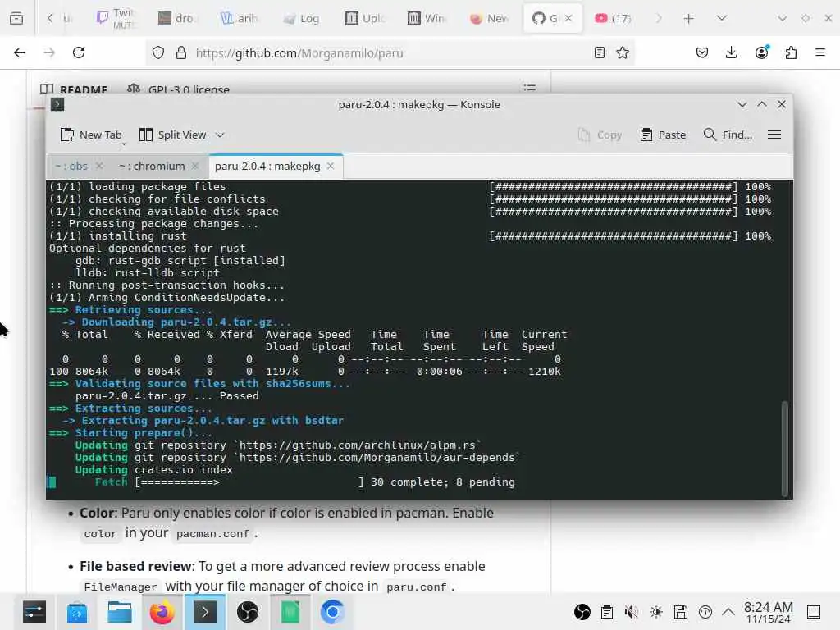Viewport: 840px width, 630px height.
Task: Open Konsole hamburger menu
Action: click(x=774, y=135)
